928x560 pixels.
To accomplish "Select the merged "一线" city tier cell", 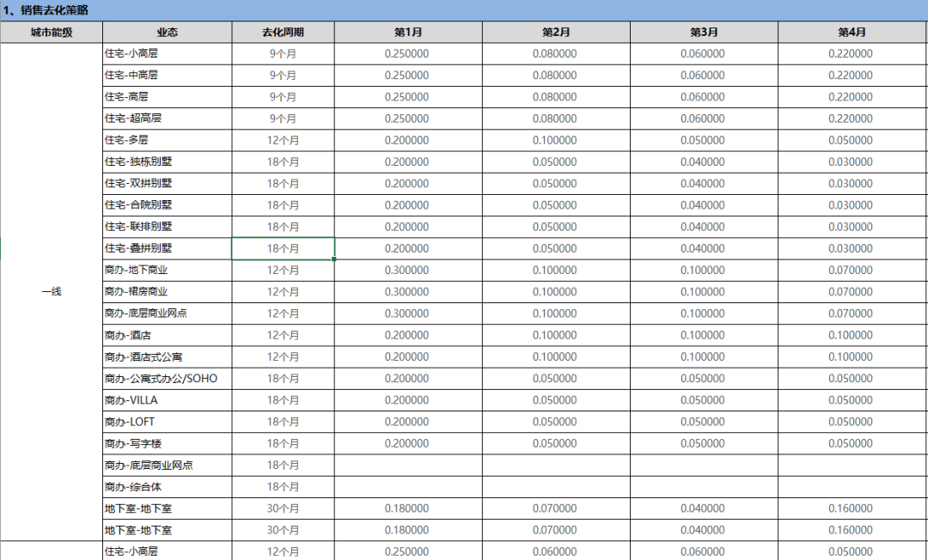I will [52, 291].
